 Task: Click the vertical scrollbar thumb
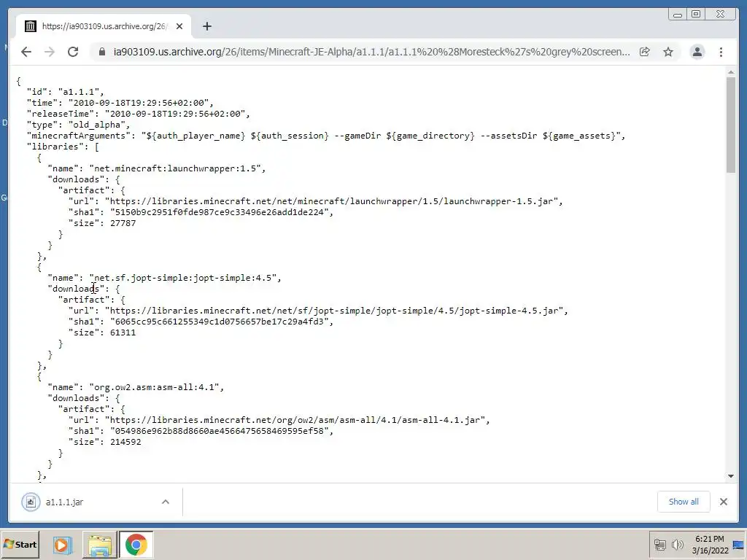pos(731,125)
